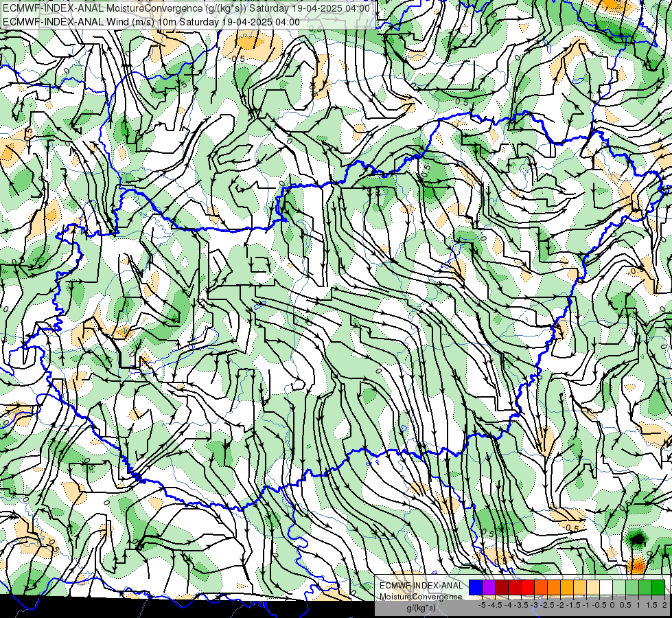
Task: Click the white legend swatch
Action: point(606,588)
